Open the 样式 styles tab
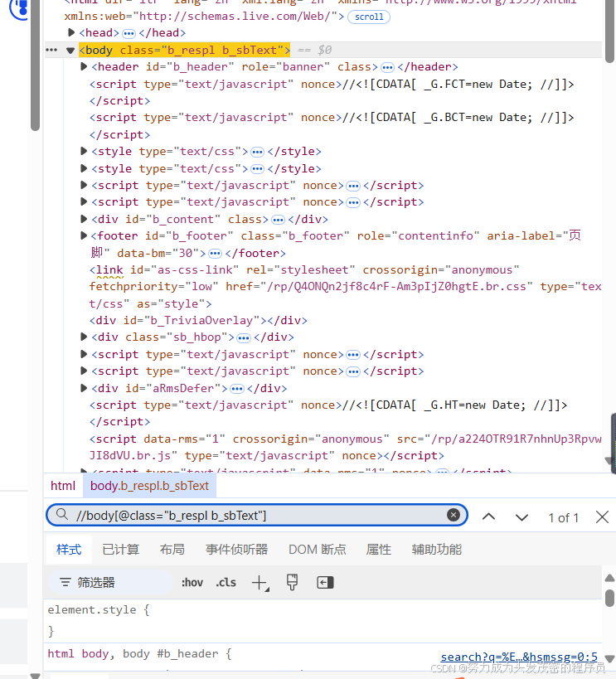 click(x=69, y=549)
